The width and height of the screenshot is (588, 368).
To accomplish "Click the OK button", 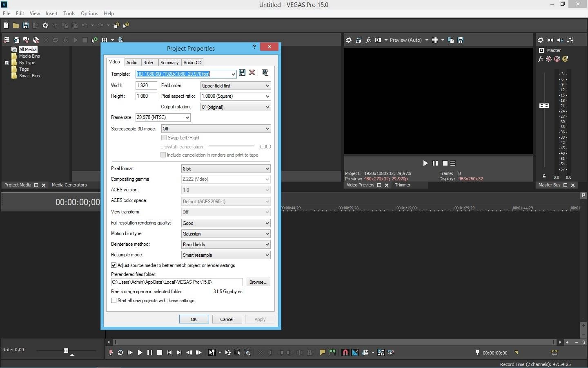I will point(194,319).
